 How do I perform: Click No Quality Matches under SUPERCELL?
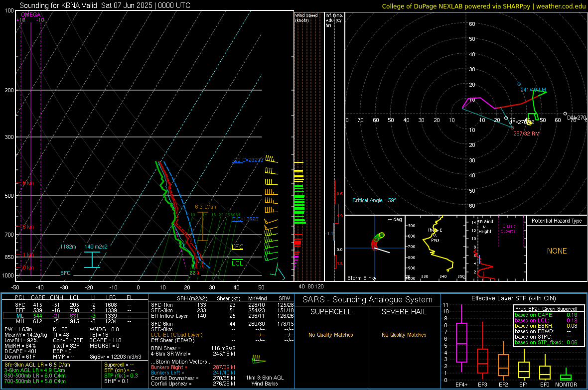point(331,335)
